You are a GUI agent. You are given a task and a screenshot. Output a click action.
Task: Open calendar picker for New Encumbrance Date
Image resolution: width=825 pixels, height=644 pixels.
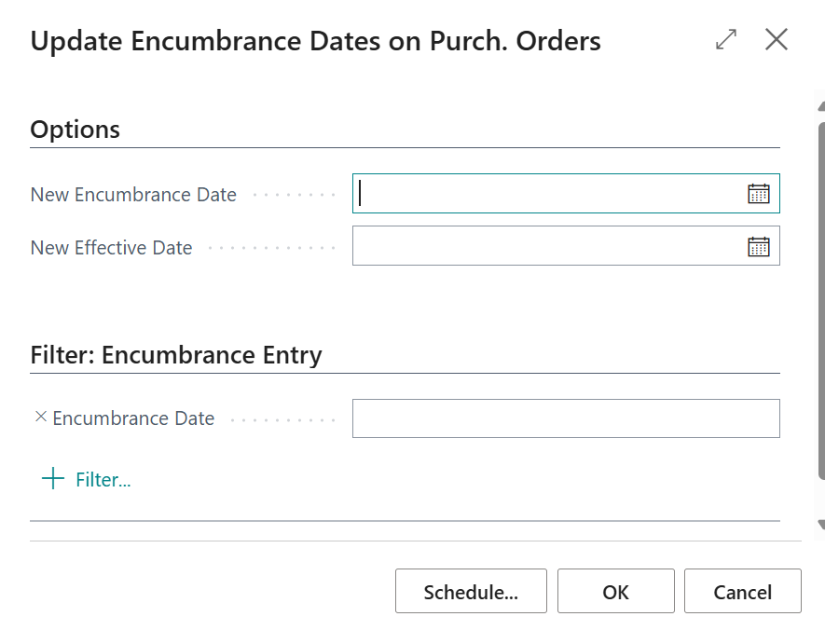758,194
